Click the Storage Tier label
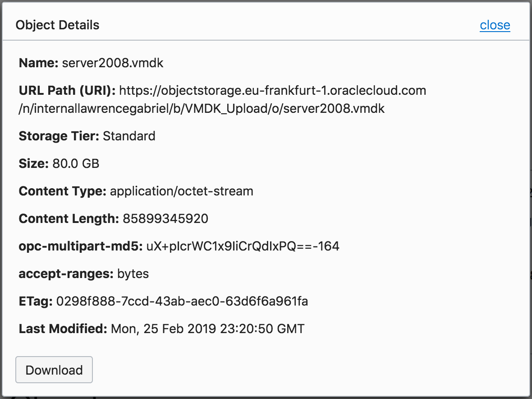This screenshot has height=399, width=532. coord(59,136)
